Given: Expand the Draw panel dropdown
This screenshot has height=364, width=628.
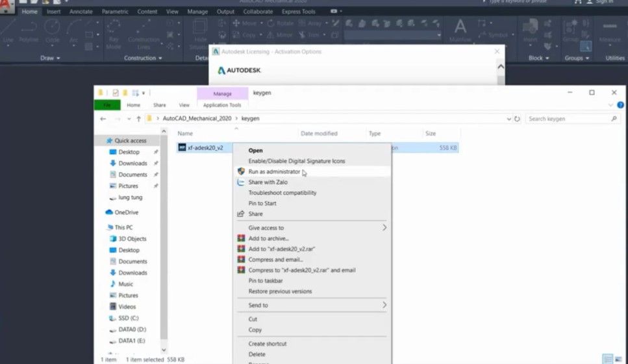Looking at the screenshot, I should (x=50, y=58).
